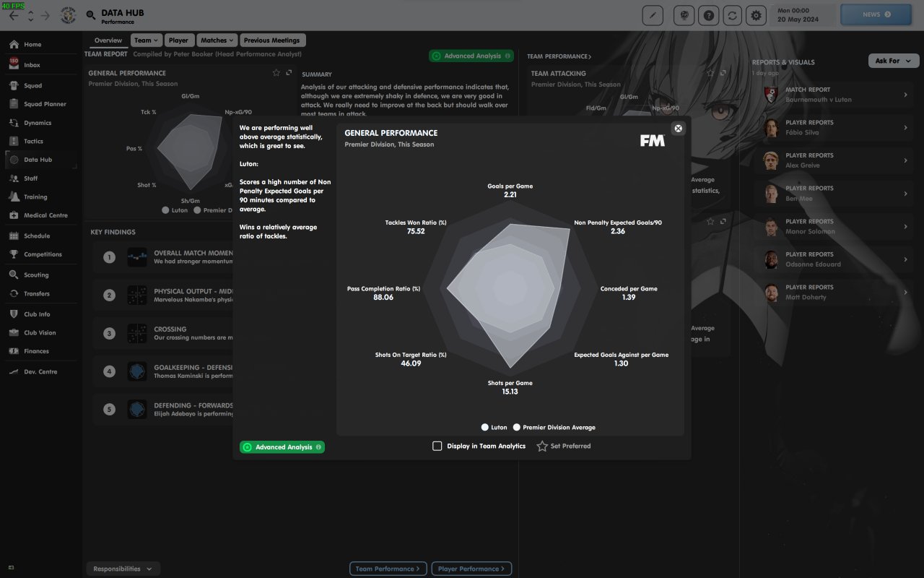Open the search magnifier in the header
This screenshot has width=924, height=578.
click(x=90, y=15)
